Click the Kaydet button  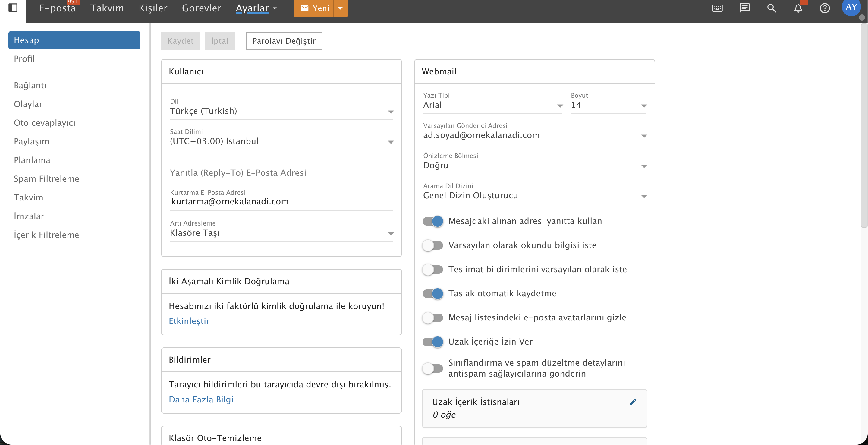pos(181,41)
